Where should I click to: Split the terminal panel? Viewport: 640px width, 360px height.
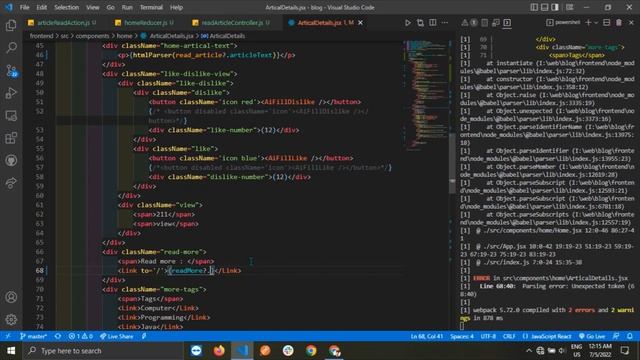[607, 22]
